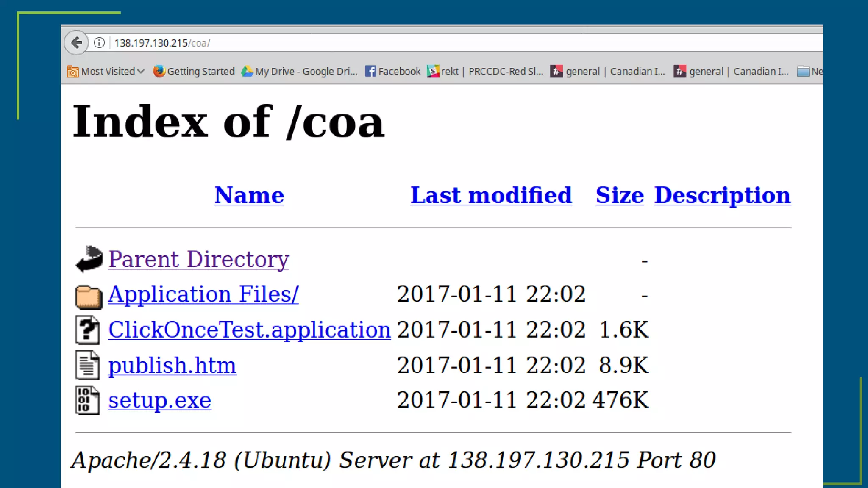The width and height of the screenshot is (868, 488).
Task: Open the ClickOnceTest.application link
Action: click(249, 330)
